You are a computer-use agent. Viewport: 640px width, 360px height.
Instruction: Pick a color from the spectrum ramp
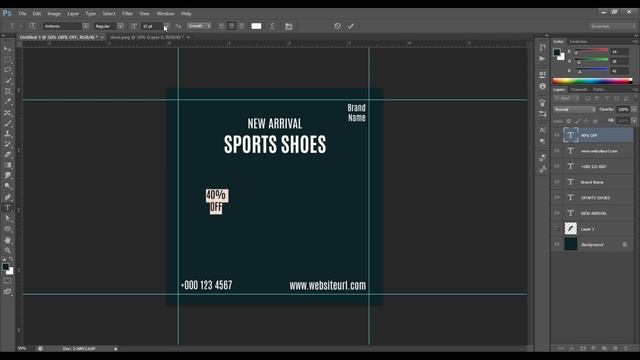pyautogui.click(x=592, y=81)
